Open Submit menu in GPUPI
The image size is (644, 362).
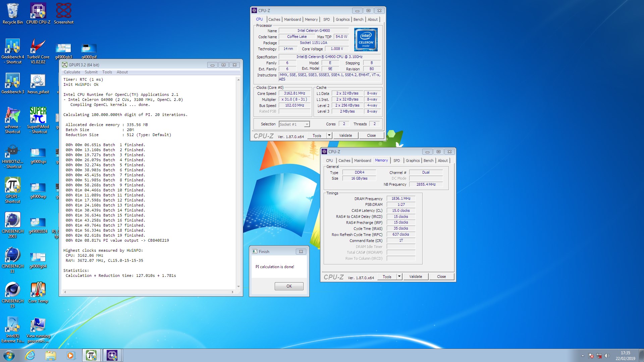point(91,72)
